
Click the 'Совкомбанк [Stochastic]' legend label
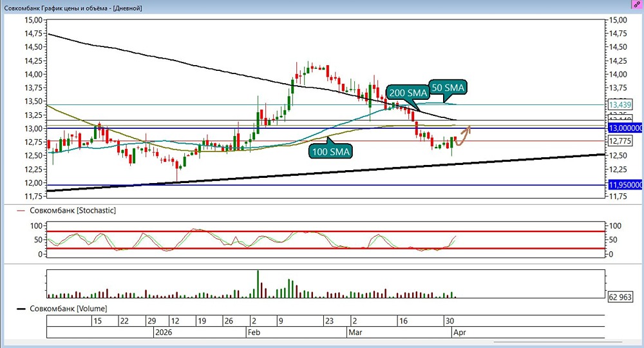pyautogui.click(x=73, y=210)
